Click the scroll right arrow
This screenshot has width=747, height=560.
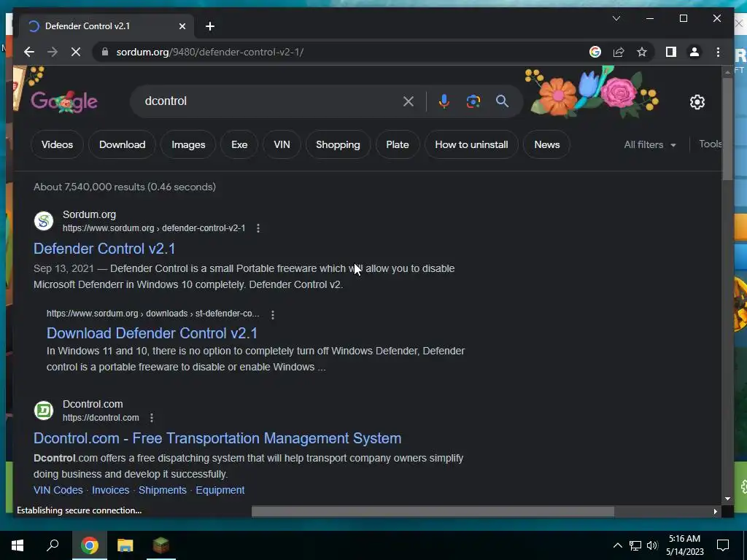pyautogui.click(x=715, y=511)
